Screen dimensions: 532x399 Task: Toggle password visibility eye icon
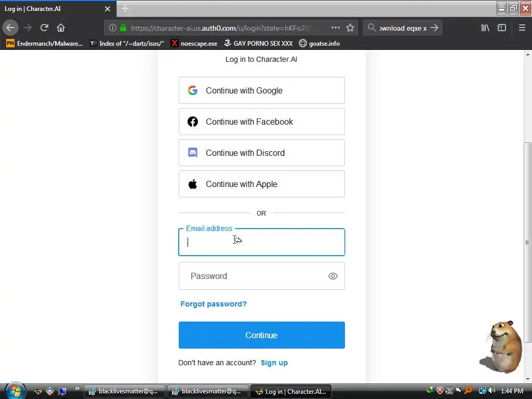pyautogui.click(x=333, y=276)
